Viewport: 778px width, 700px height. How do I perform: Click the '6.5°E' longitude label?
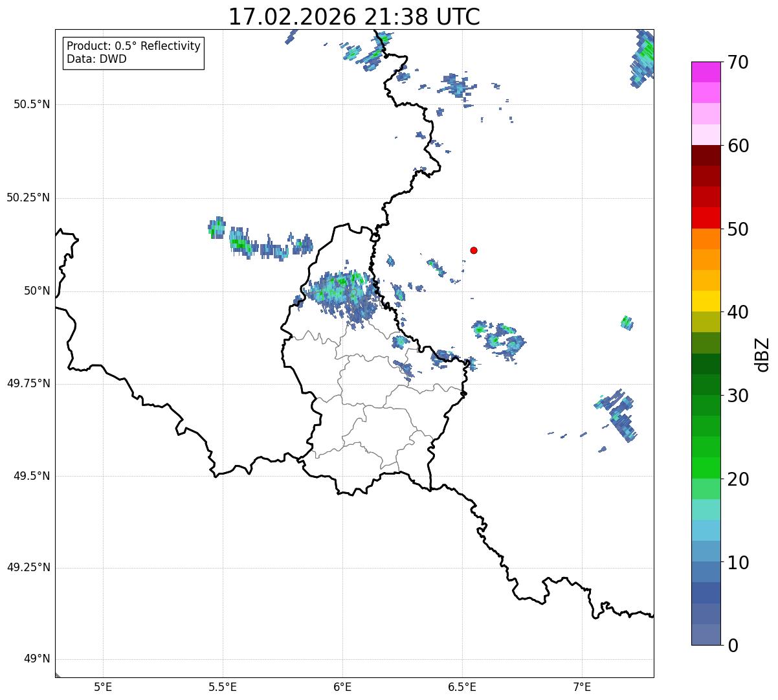pos(462,686)
